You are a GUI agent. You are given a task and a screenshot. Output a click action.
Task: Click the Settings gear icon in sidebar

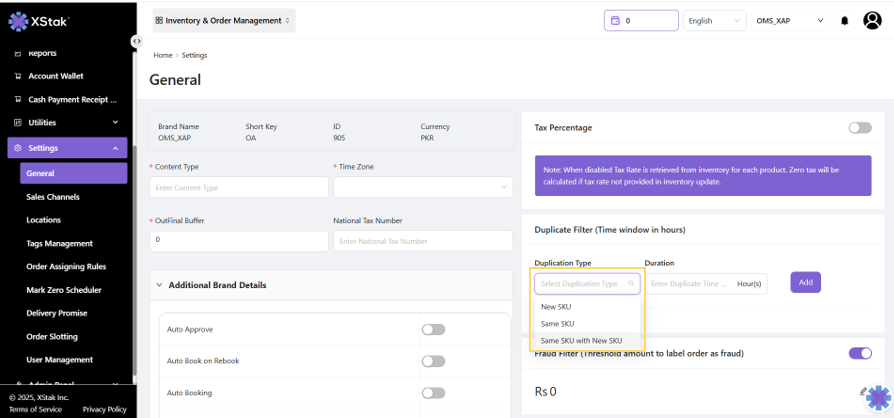pyautogui.click(x=17, y=148)
